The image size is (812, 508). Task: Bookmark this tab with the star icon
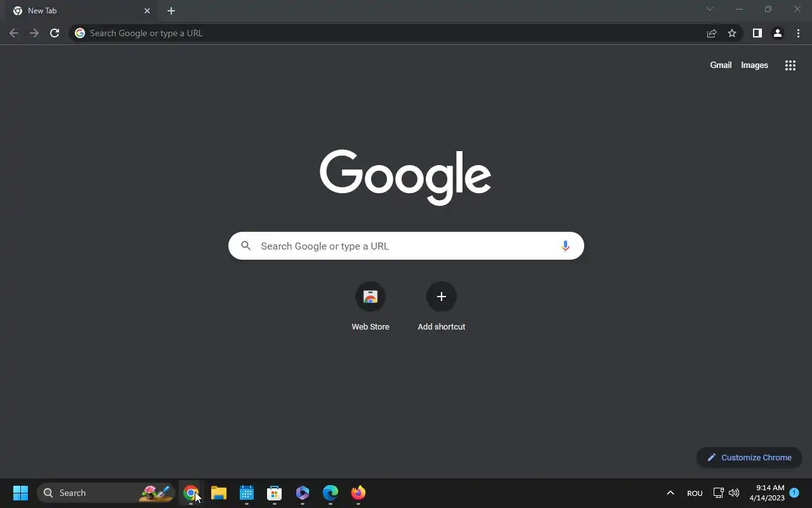[732, 33]
